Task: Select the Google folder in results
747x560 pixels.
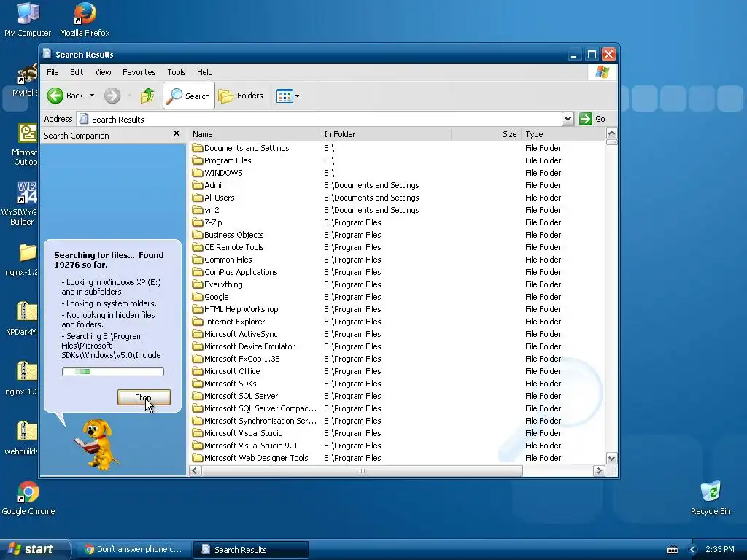Action: 211,297
